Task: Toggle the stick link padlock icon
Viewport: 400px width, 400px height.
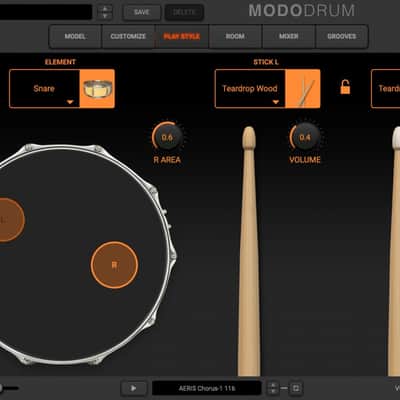Action: pyautogui.click(x=345, y=87)
